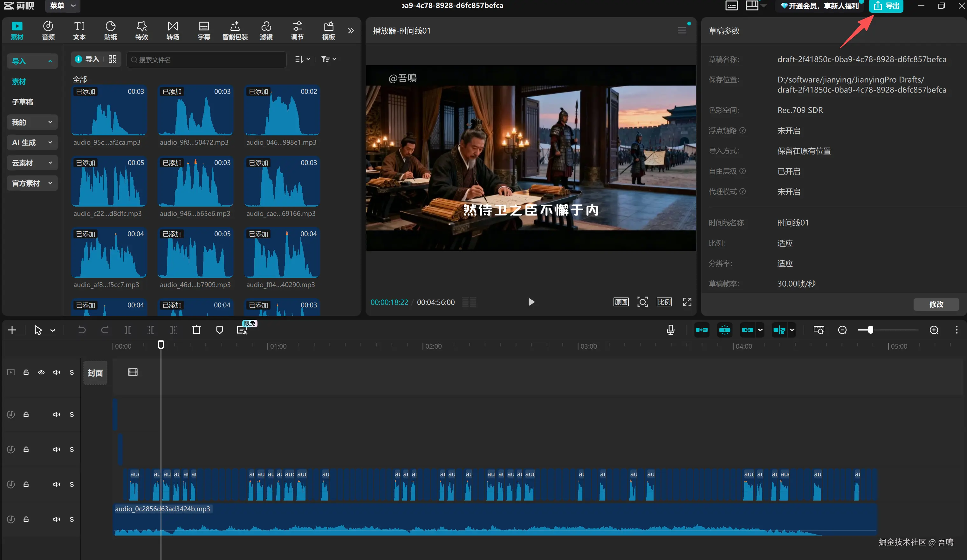Switch to the 音频 tab
This screenshot has height=560, width=967.
point(48,31)
